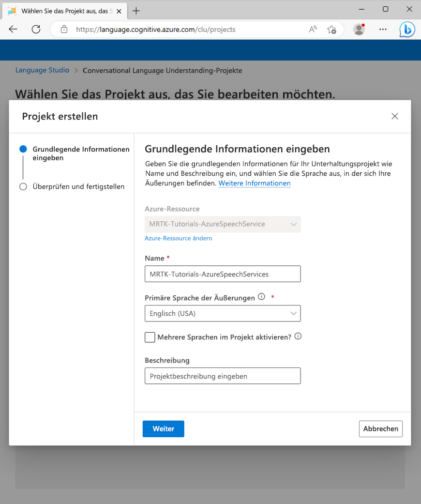Open the browser Settings and more menu
Image resolution: width=421 pixels, height=504 pixels.
click(383, 29)
